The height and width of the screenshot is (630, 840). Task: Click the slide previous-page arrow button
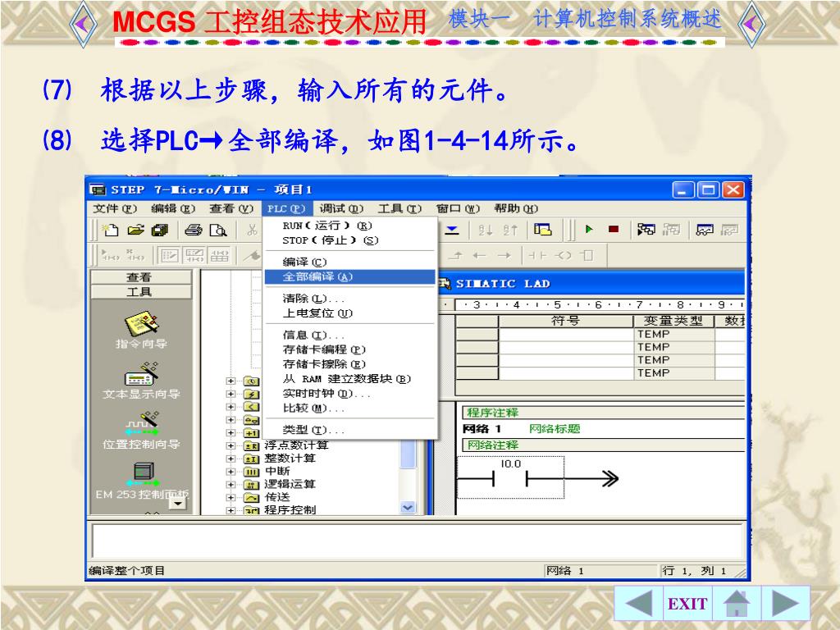click(x=638, y=604)
